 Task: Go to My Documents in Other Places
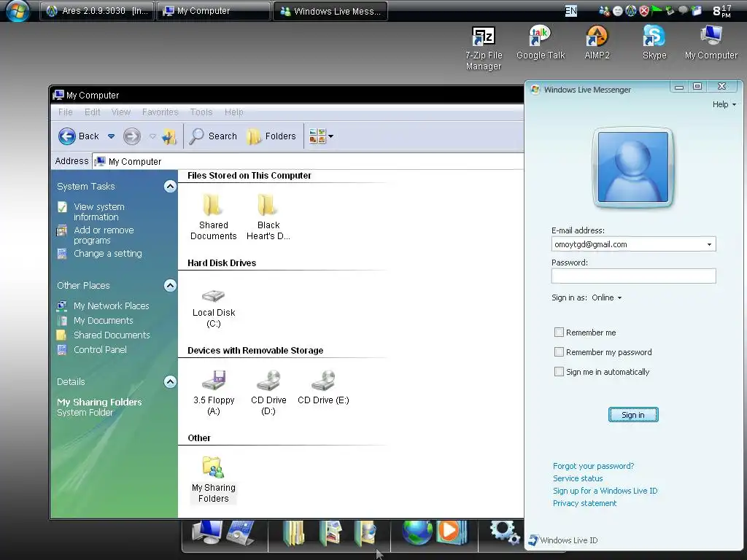[95, 321]
